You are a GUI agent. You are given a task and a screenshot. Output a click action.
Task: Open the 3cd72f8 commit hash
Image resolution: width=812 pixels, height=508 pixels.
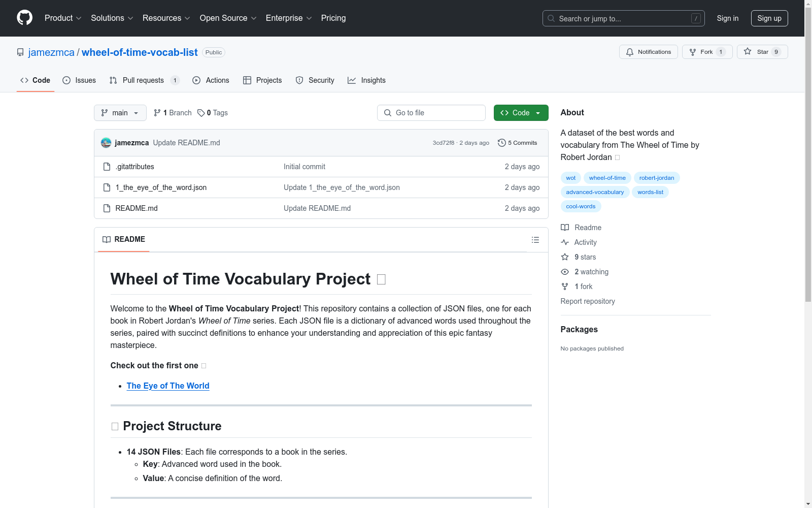(444, 143)
